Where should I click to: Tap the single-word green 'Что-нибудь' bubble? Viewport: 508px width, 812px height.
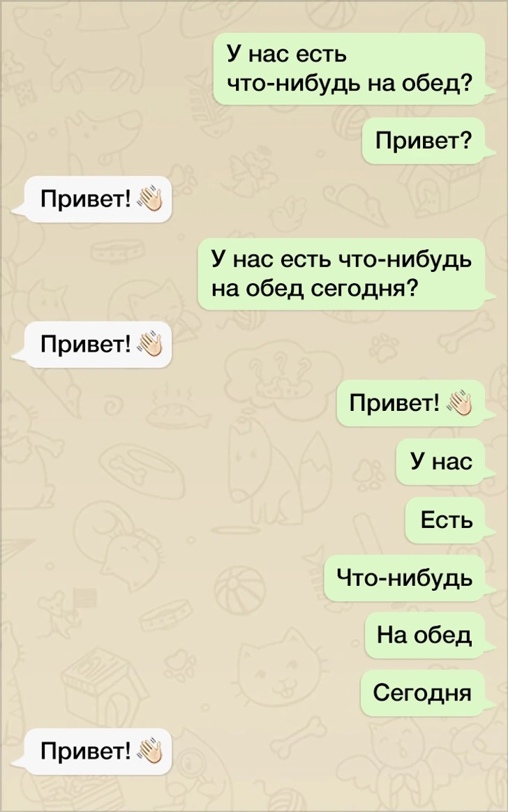pos(405,578)
